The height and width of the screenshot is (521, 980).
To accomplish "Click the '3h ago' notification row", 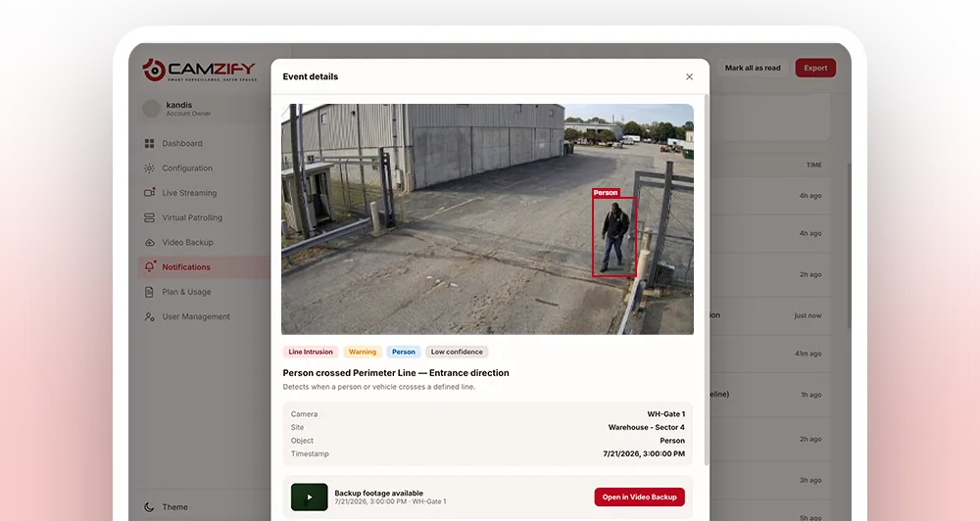I will [770, 481].
